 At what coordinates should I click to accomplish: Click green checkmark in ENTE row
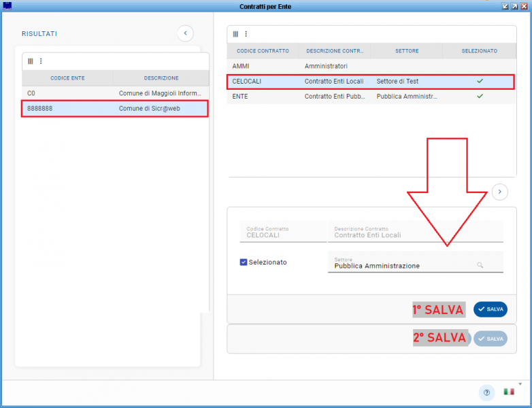pyautogui.click(x=480, y=96)
